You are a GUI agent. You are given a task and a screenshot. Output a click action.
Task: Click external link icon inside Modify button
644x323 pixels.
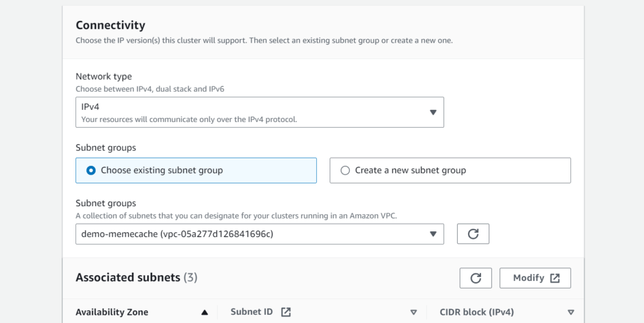[555, 278]
